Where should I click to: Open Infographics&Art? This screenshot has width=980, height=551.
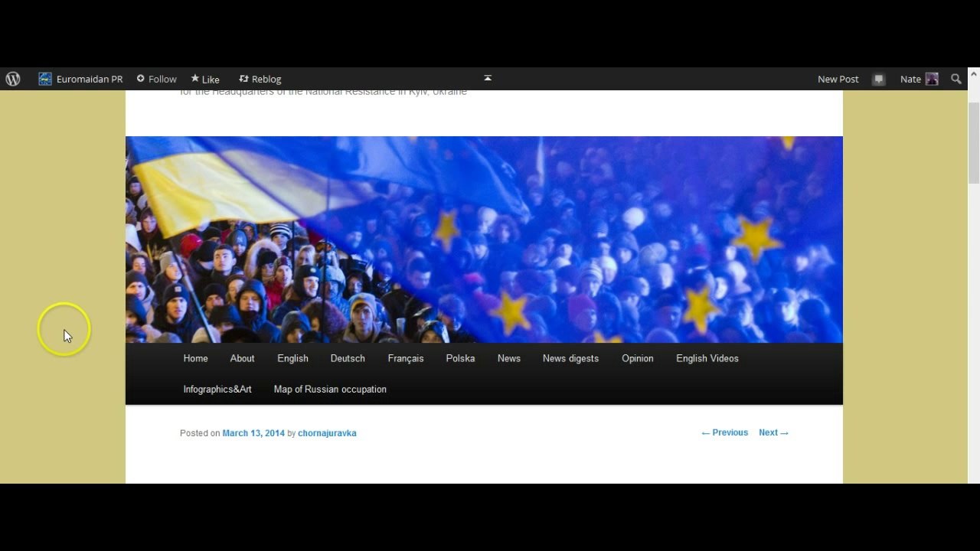click(x=217, y=389)
